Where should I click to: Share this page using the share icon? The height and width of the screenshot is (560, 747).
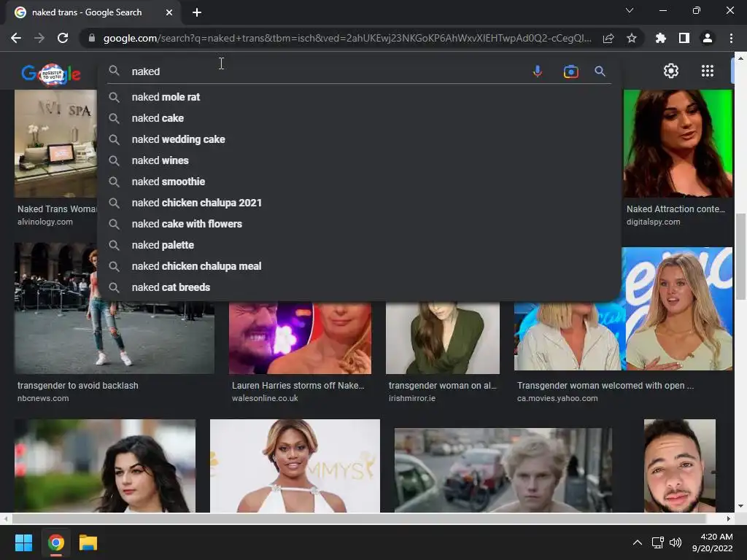click(608, 38)
